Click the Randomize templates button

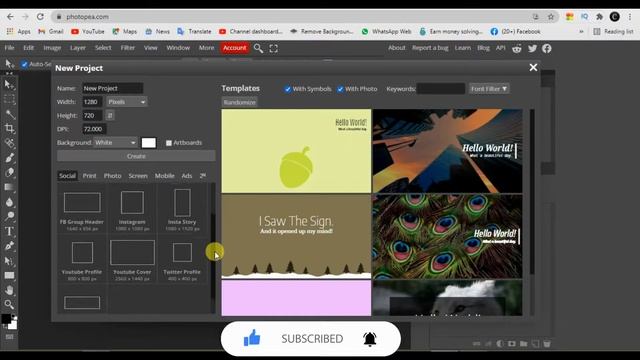point(240,102)
